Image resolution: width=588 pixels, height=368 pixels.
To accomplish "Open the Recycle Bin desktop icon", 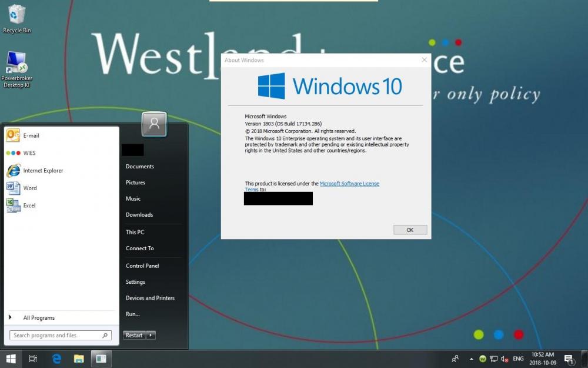I will 16,16.
